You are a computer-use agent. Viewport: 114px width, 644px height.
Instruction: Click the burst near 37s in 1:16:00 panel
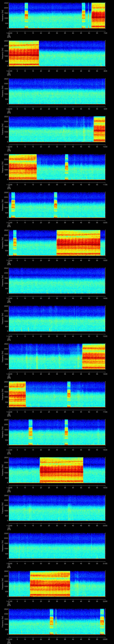69,394
